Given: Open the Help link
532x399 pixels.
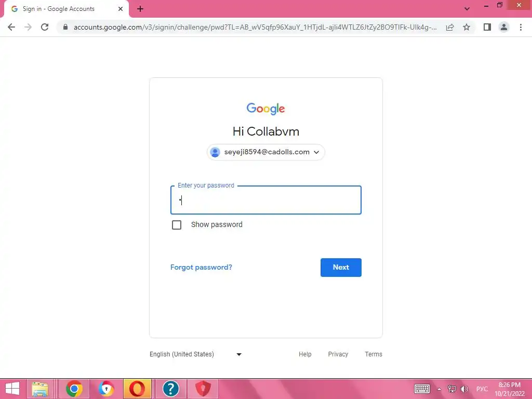Looking at the screenshot, I should click(305, 354).
